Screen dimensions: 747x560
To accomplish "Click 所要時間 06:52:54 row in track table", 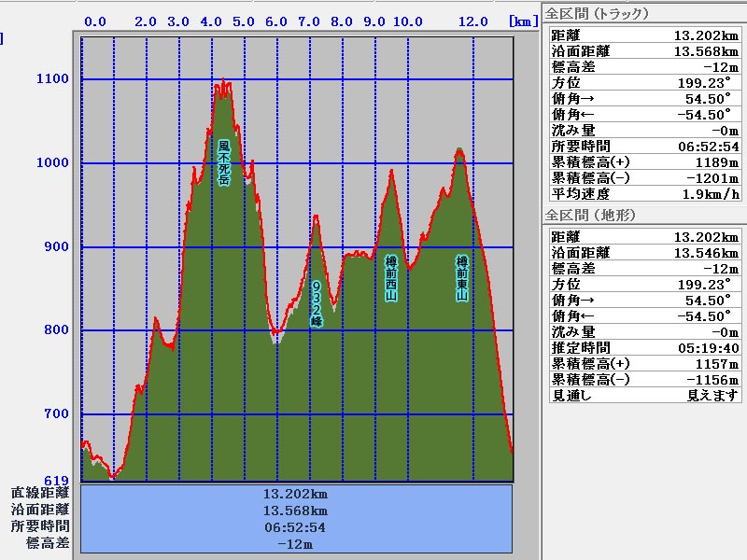I will click(642, 147).
